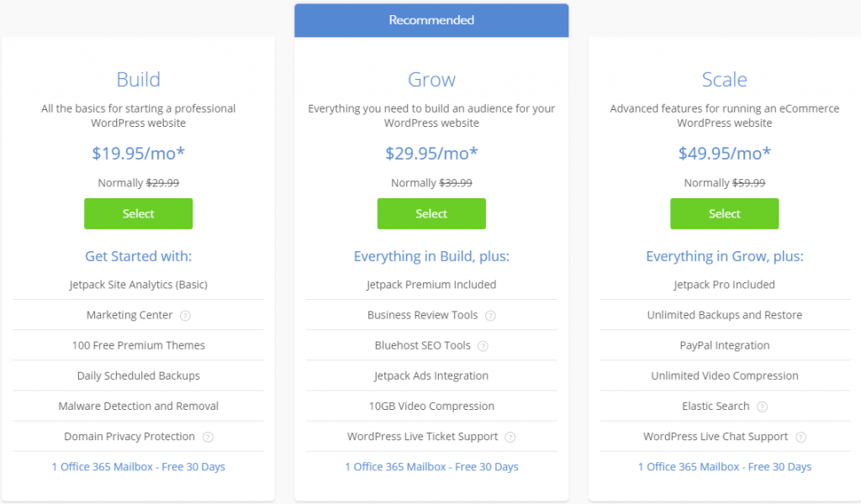This screenshot has width=861, height=504.
Task: Click the 100 Free Premium Themes feature
Action: (139, 345)
